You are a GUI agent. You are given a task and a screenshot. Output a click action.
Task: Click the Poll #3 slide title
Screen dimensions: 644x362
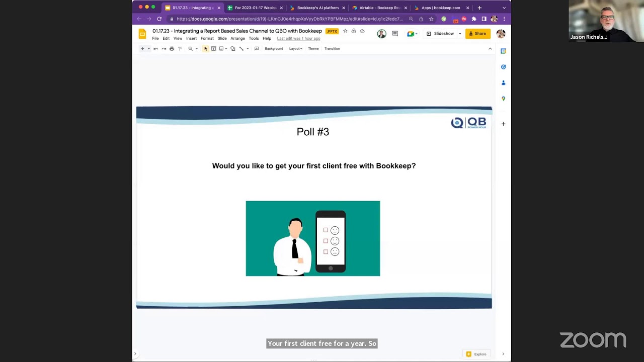point(313,132)
